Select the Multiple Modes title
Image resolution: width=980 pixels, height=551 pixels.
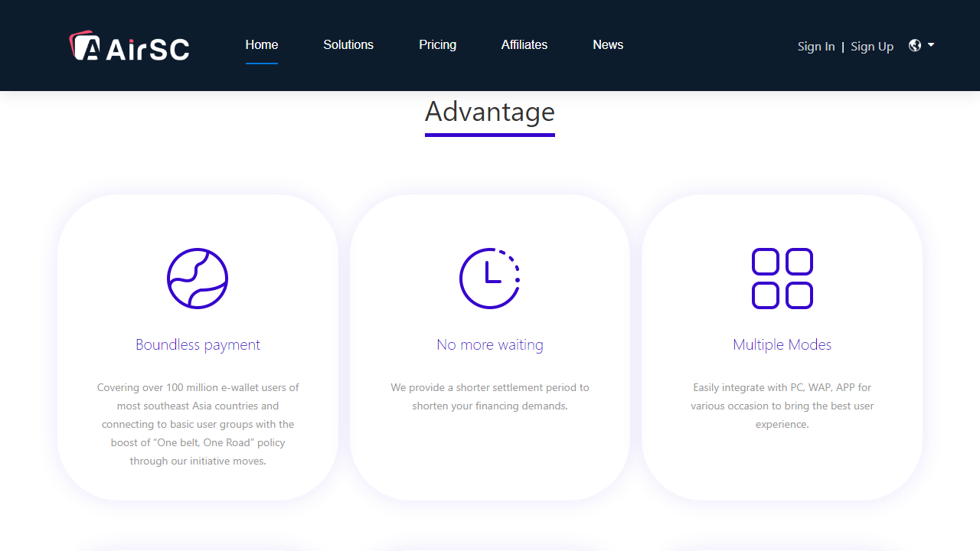[782, 344]
